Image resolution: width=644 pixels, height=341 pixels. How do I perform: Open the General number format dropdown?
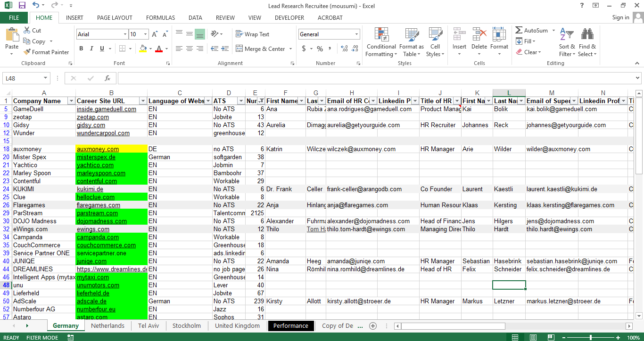(357, 34)
